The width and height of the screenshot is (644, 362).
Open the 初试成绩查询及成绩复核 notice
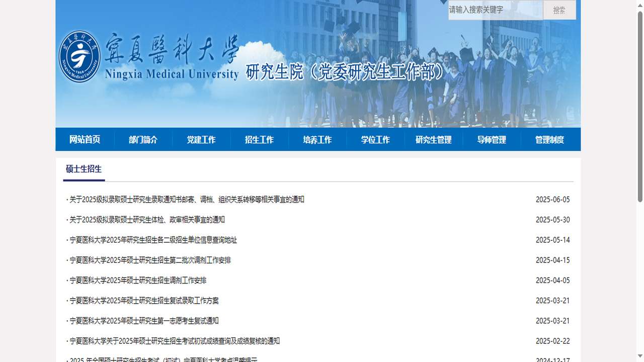tap(174, 341)
